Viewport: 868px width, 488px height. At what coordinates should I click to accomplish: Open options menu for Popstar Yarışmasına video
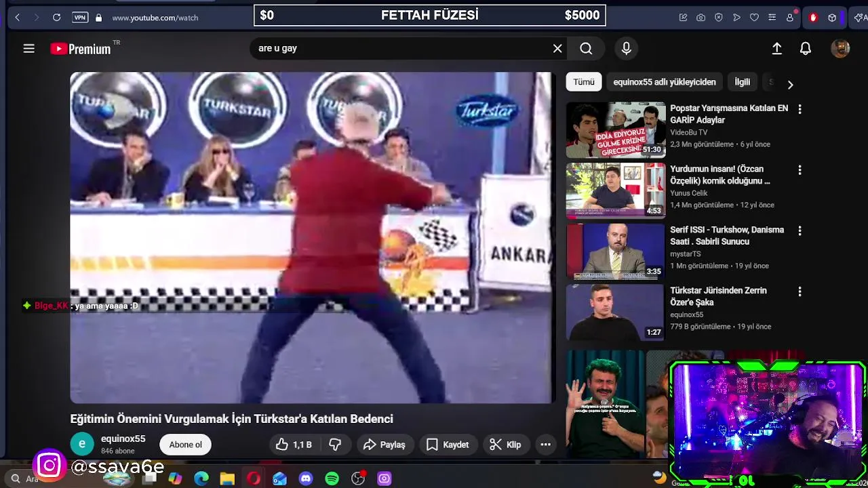[800, 109]
